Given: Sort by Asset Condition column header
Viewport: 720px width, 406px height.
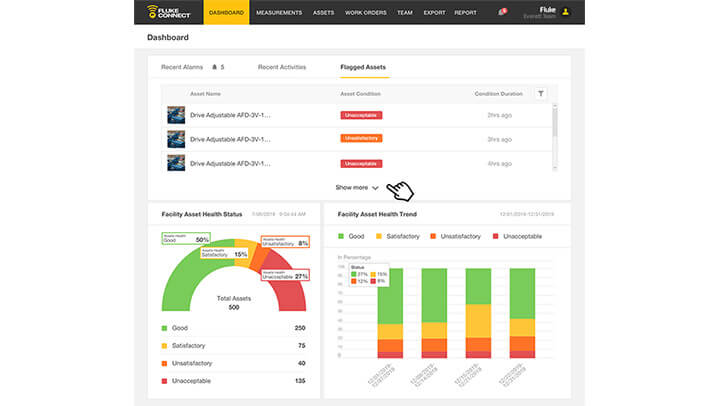Looking at the screenshot, I should (x=360, y=94).
